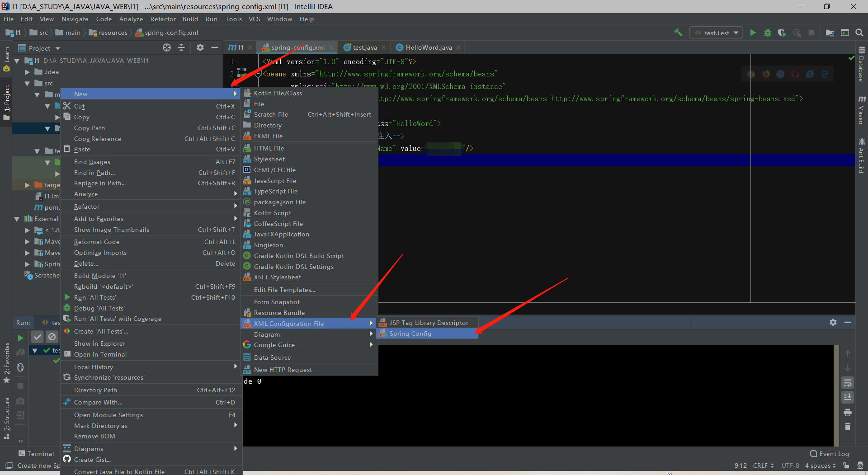868x475 pixels.
Task: Expand the target folder
Action: point(27,185)
